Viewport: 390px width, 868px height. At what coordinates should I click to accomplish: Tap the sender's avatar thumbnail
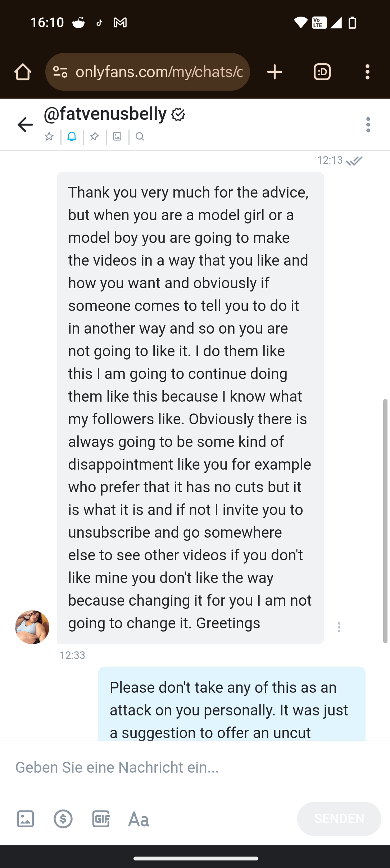tap(32, 627)
